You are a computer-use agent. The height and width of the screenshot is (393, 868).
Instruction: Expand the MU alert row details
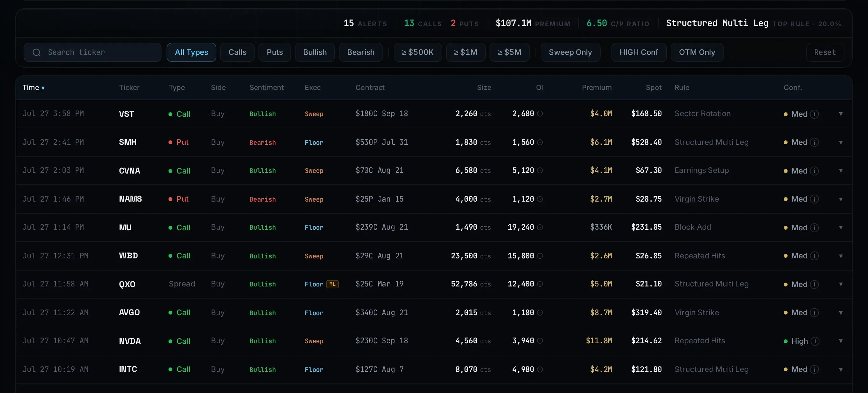841,228
